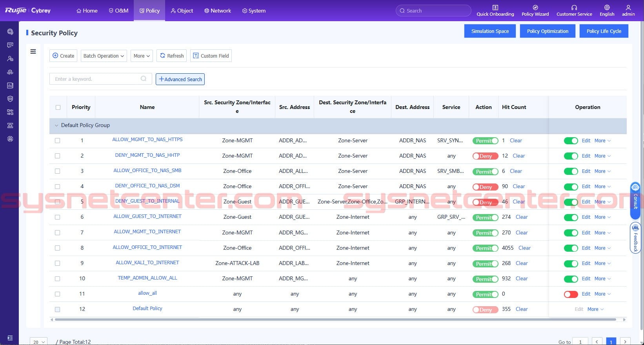The height and width of the screenshot is (345, 644).
Task: Select all policies checkbox in header
Action: [x=58, y=107]
